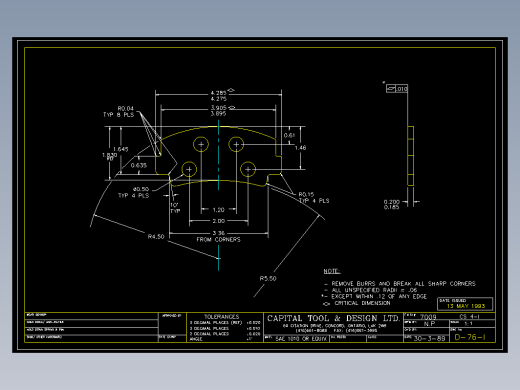Click the 3.36 dimension value
The height and width of the screenshot is (390, 520).
(218, 233)
